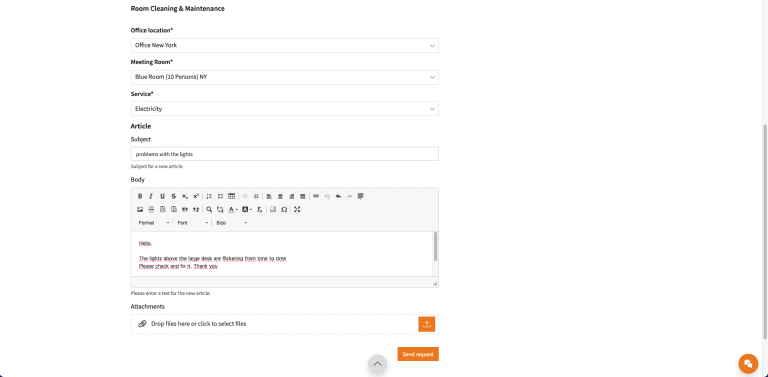Insert a link in the body

click(x=316, y=196)
